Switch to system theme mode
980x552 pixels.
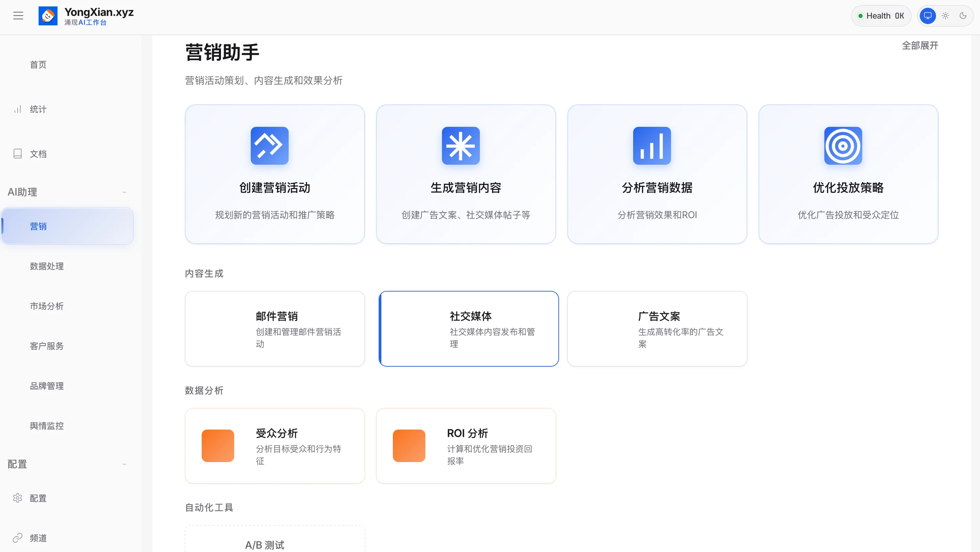click(928, 16)
